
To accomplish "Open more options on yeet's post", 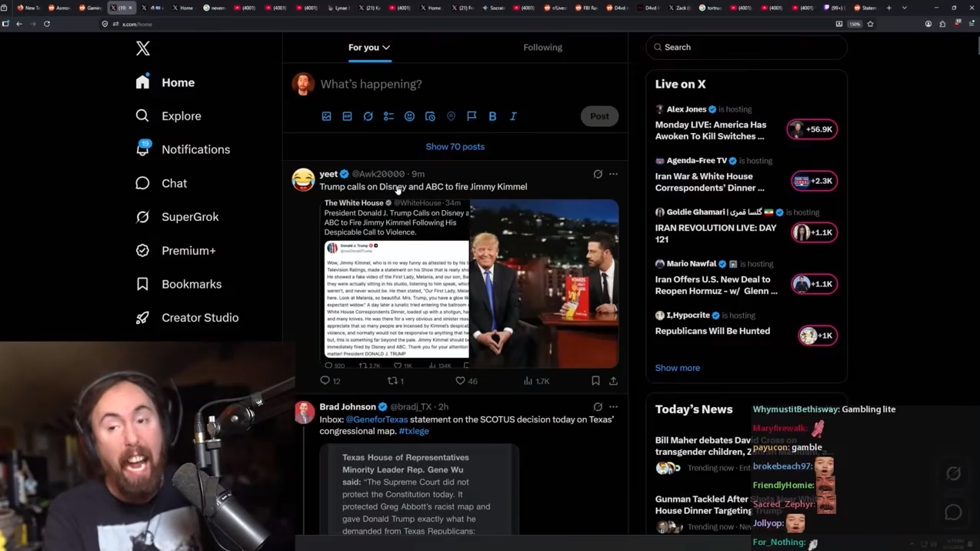I will 613,174.
